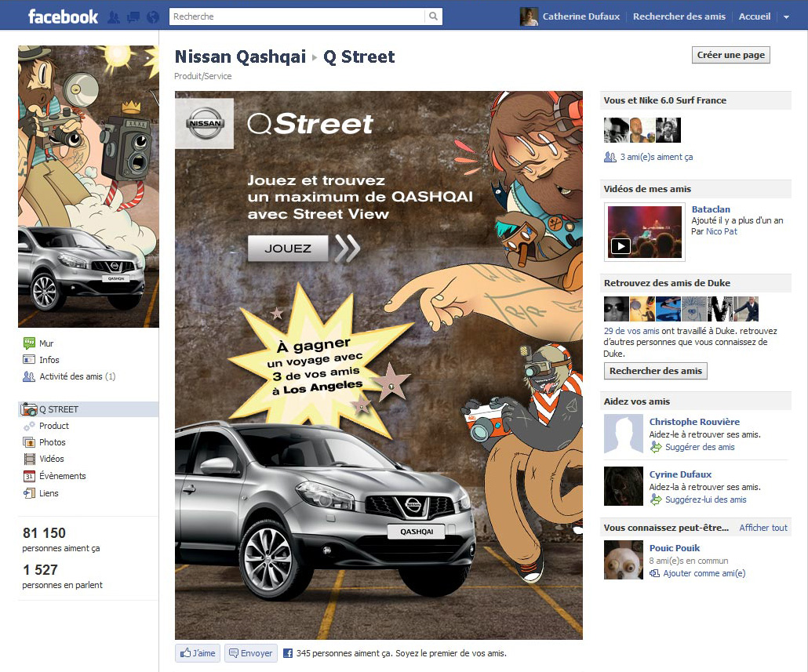This screenshot has width=808, height=672.
Task: Click Ajouter comme ami(e) for Pouic Pouik
Action: pyautogui.click(x=704, y=573)
